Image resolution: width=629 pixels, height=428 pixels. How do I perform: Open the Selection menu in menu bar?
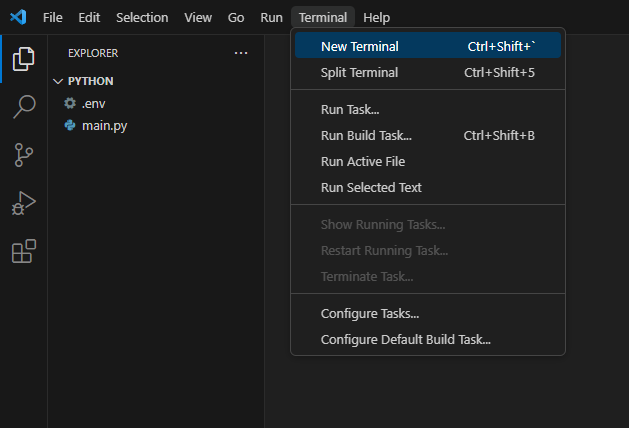(142, 17)
